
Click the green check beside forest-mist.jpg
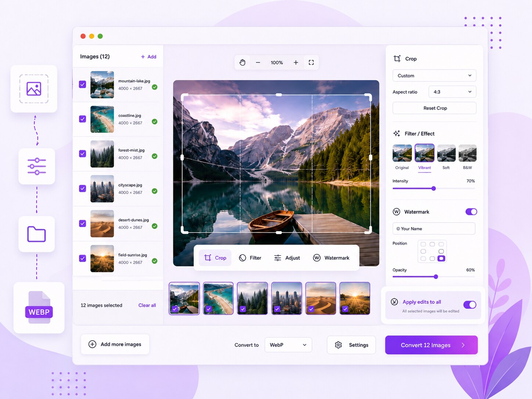[155, 156]
